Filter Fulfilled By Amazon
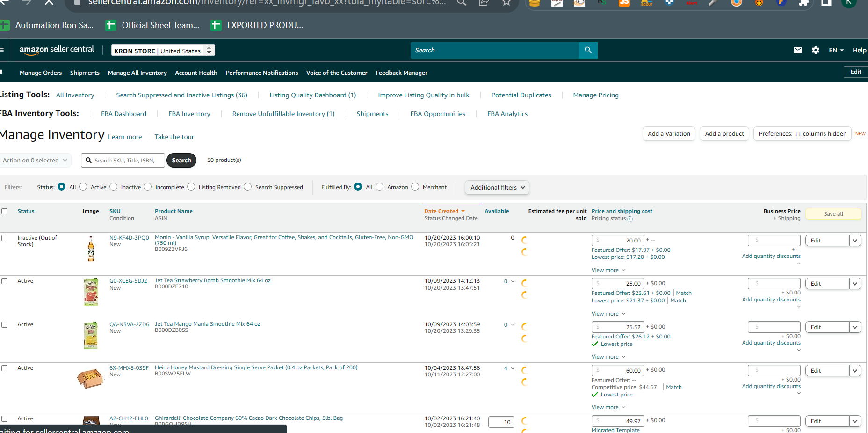Screen dimensions: 868x433 (380, 187)
